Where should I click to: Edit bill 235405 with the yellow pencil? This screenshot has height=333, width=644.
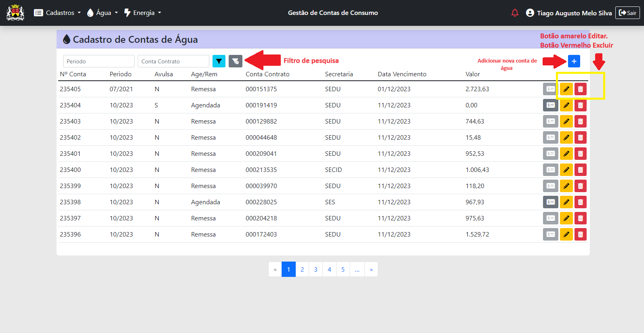click(566, 89)
